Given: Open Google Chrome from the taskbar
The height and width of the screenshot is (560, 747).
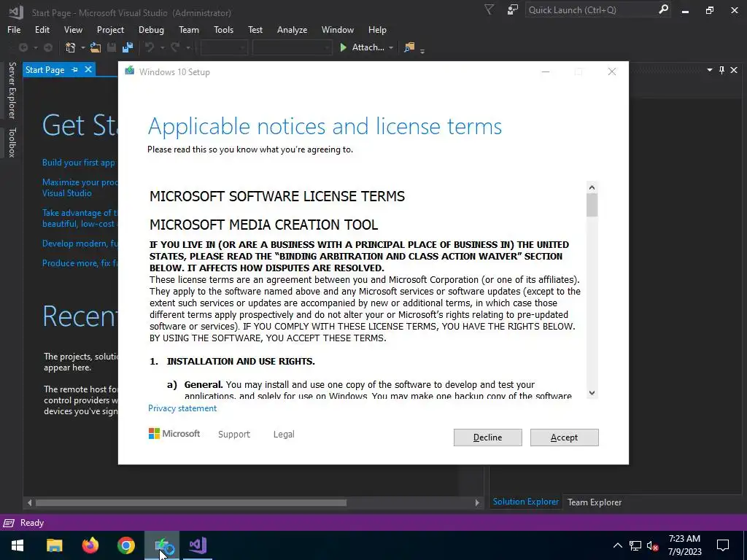Looking at the screenshot, I should [x=125, y=545].
